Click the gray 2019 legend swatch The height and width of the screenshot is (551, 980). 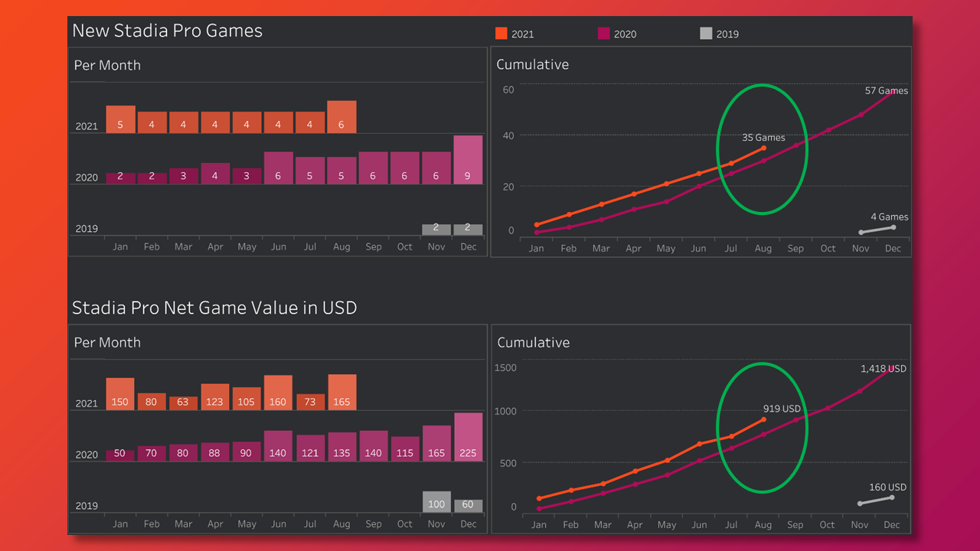(x=706, y=33)
